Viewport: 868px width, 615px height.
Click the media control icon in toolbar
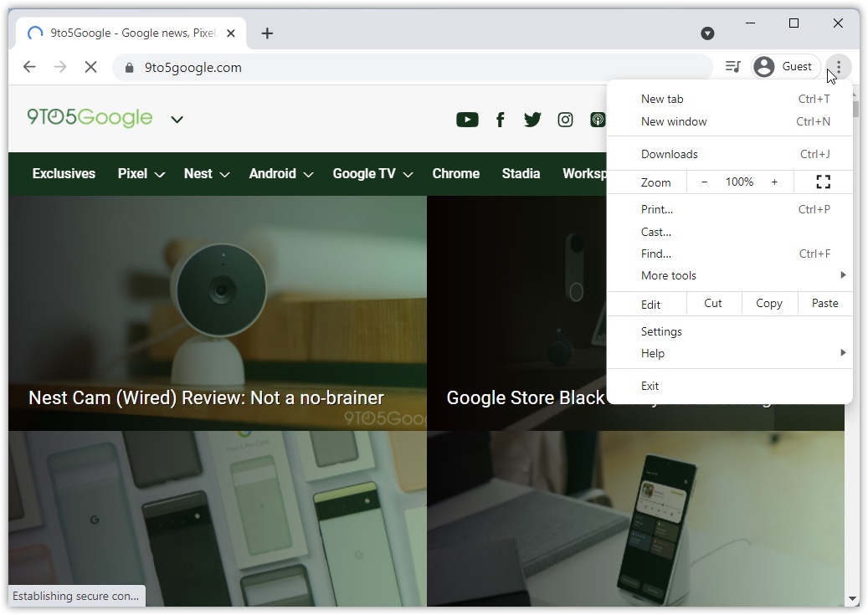pyautogui.click(x=732, y=67)
